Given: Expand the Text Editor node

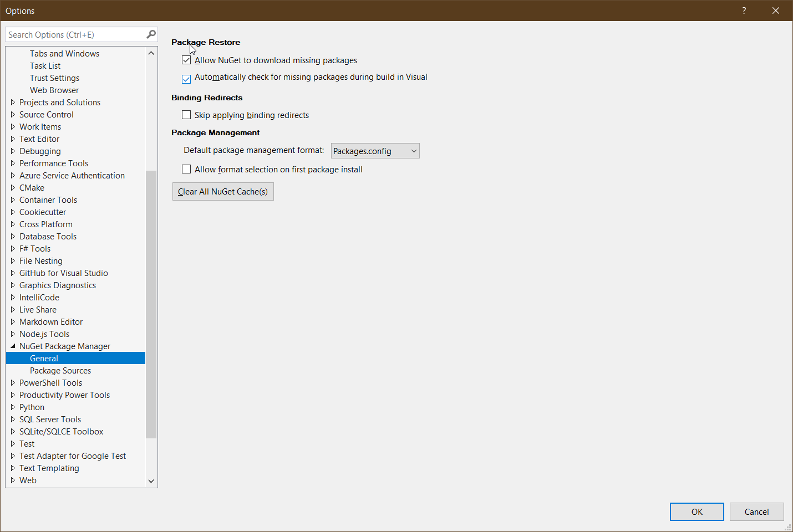Looking at the screenshot, I should pyautogui.click(x=13, y=139).
